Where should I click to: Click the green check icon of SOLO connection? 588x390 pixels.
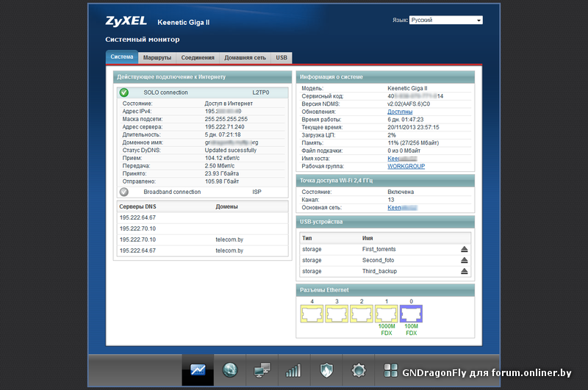click(124, 93)
